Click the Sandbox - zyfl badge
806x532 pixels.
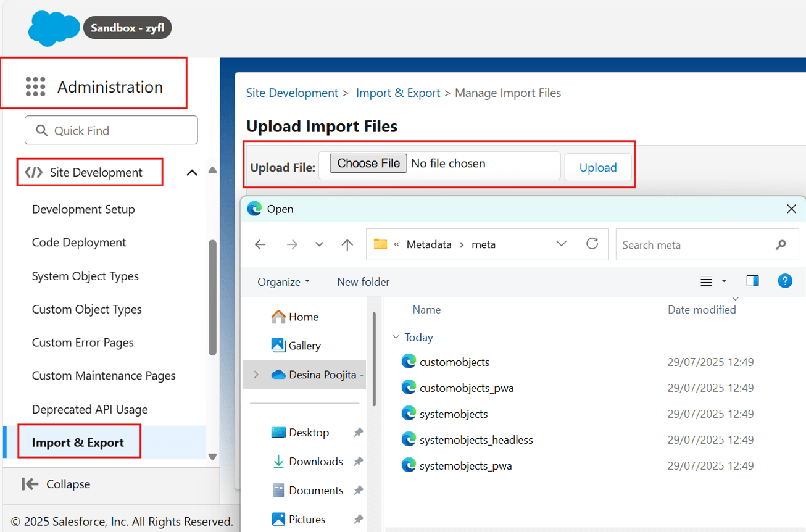coord(128,28)
